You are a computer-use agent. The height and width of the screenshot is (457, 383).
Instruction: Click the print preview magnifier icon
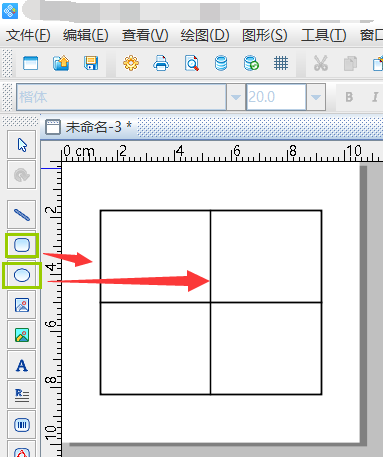coord(192,63)
